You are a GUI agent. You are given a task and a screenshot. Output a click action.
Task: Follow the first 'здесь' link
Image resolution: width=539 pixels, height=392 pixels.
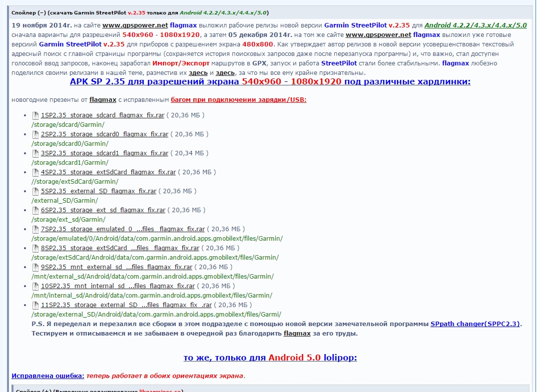point(198,73)
